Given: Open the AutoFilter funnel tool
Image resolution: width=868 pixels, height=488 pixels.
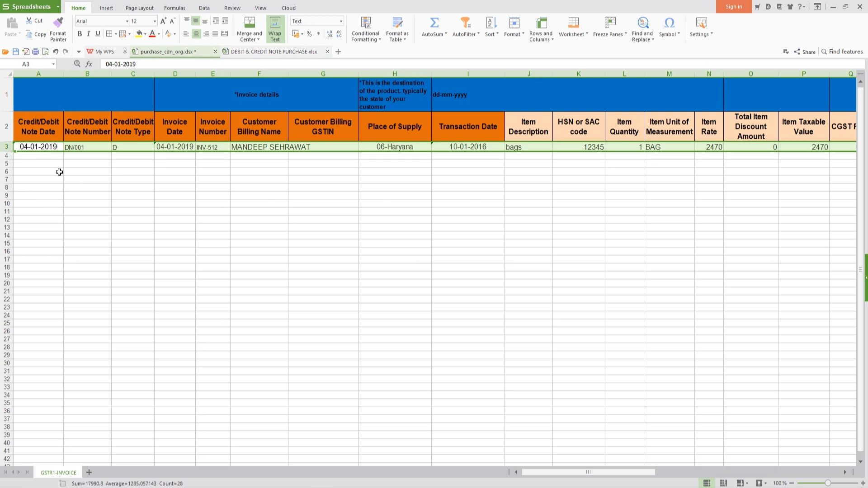Looking at the screenshot, I should pos(465,23).
